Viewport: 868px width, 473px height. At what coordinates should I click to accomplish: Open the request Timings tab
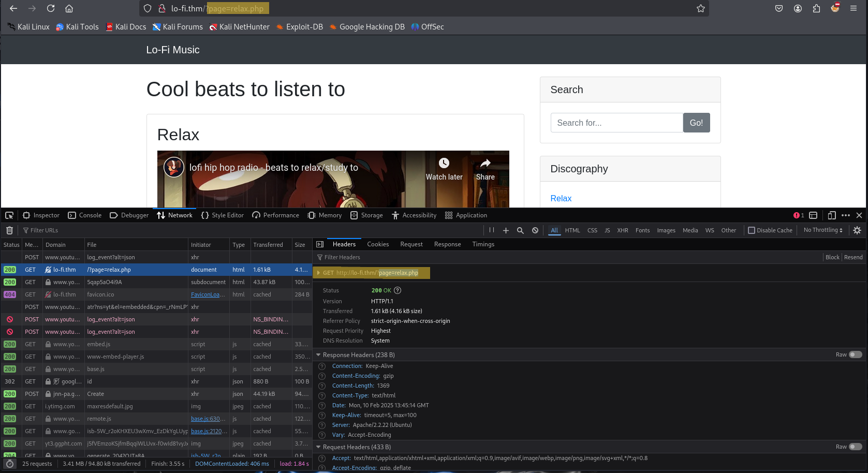(x=483, y=244)
